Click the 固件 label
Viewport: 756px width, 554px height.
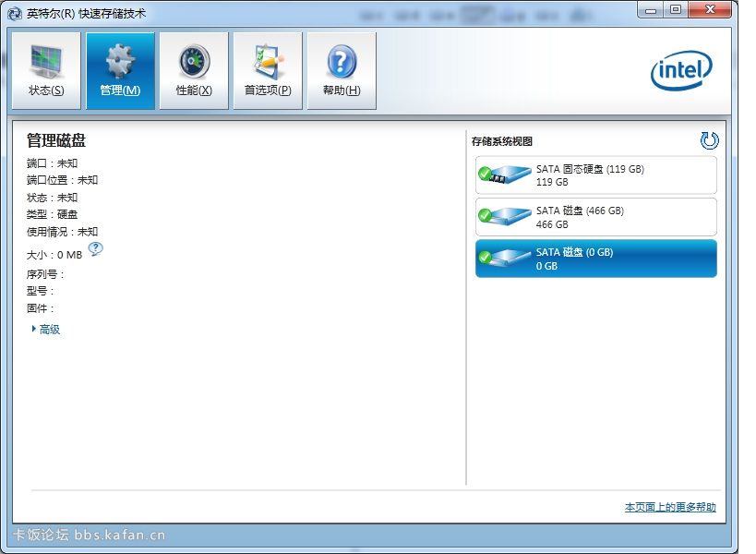coord(40,308)
